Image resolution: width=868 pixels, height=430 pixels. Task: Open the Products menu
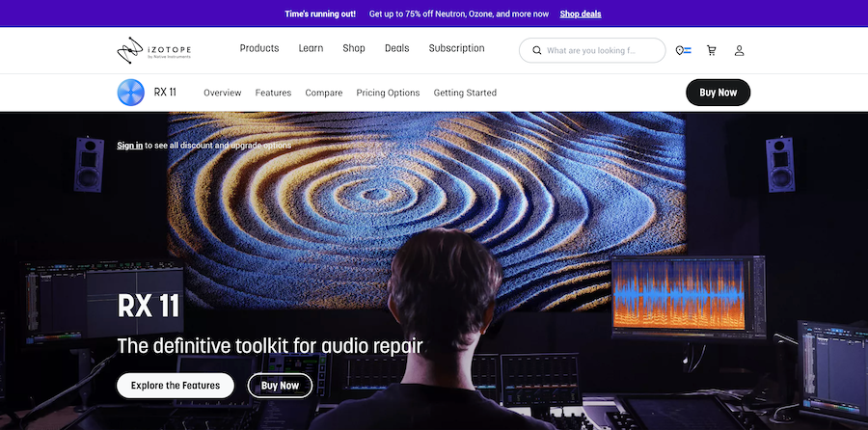(x=259, y=48)
